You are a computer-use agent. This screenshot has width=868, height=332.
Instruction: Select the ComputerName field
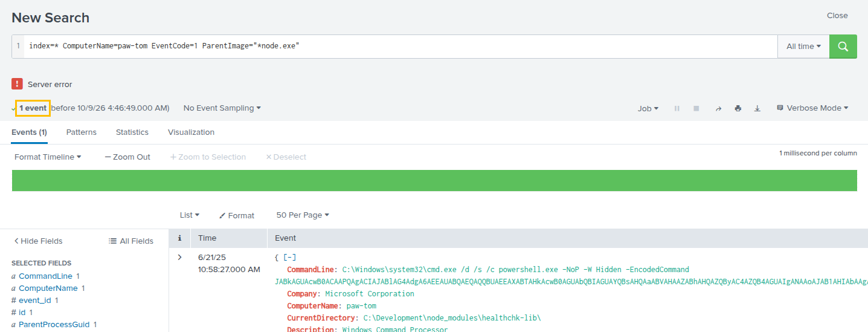(48, 288)
